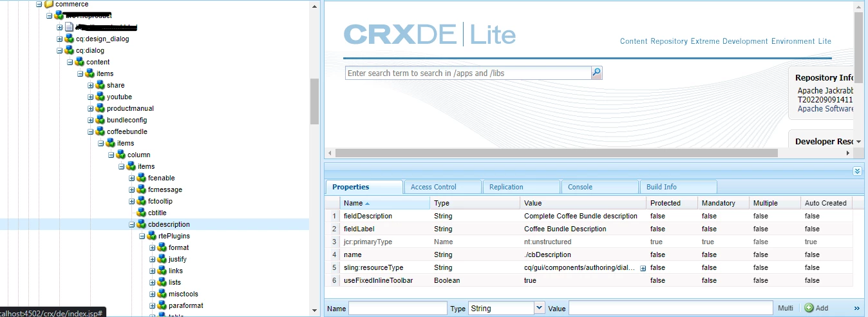Click the share node icon
Viewport: 868px width, 317px height.
100,85
